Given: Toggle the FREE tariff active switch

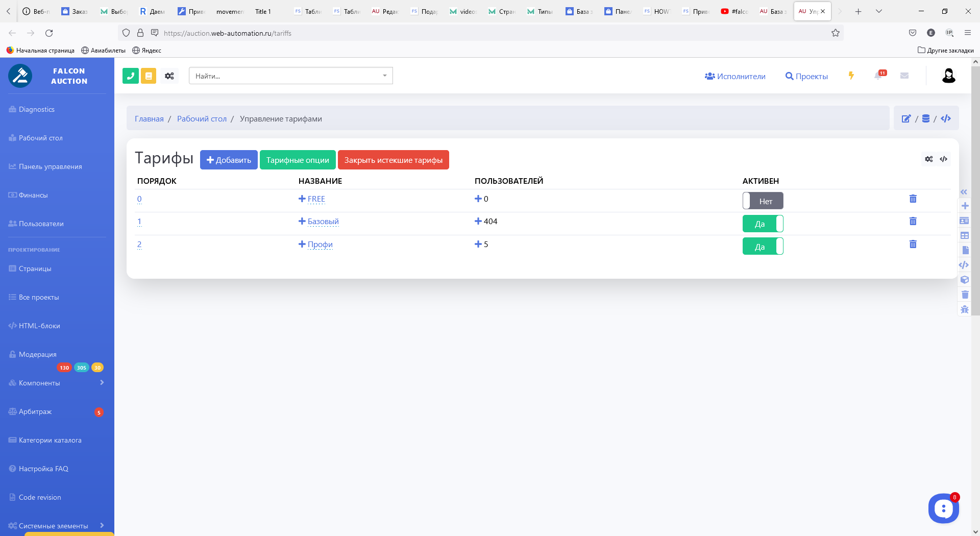Looking at the screenshot, I should pyautogui.click(x=763, y=201).
